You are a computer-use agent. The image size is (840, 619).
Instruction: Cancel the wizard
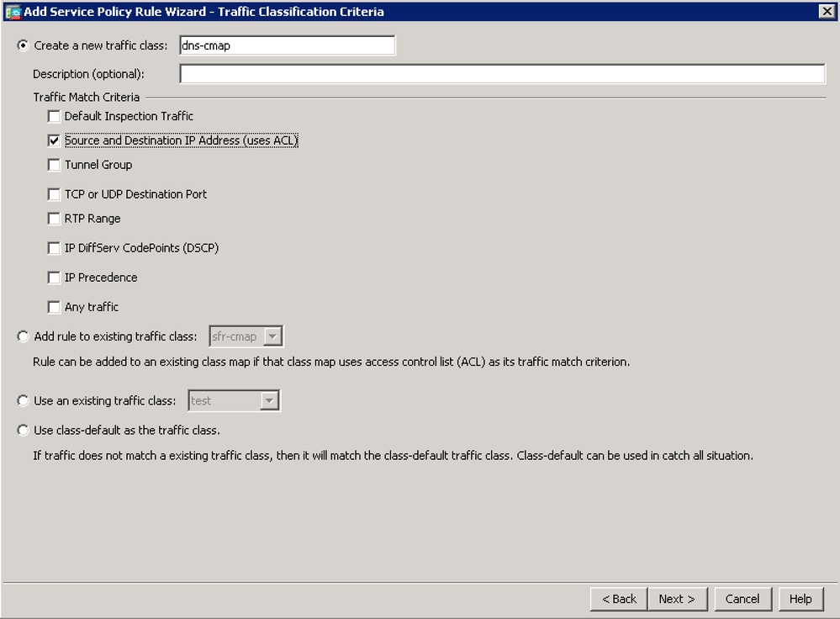tap(742, 599)
